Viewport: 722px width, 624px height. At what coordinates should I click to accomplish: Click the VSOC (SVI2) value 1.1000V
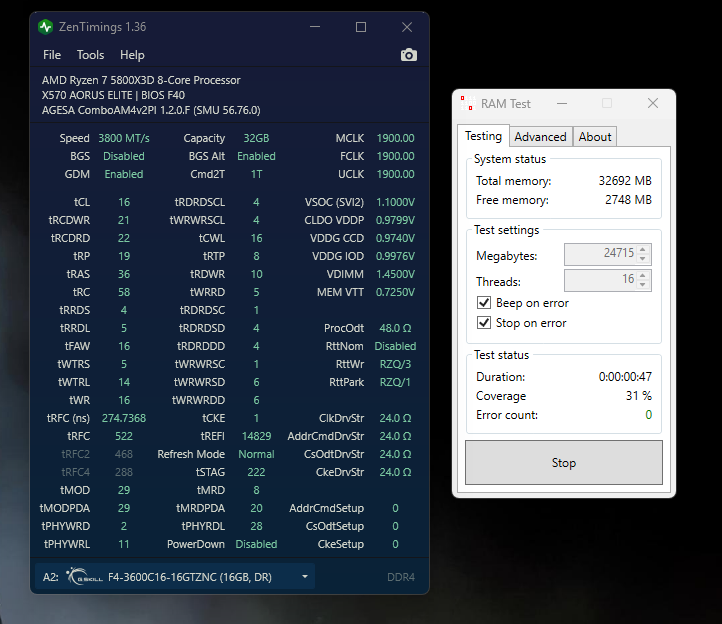point(395,202)
